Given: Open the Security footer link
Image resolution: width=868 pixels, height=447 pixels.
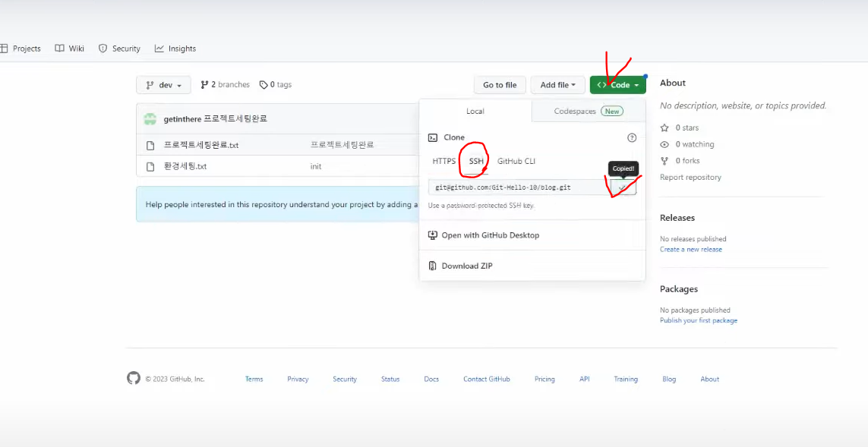Looking at the screenshot, I should (345, 379).
